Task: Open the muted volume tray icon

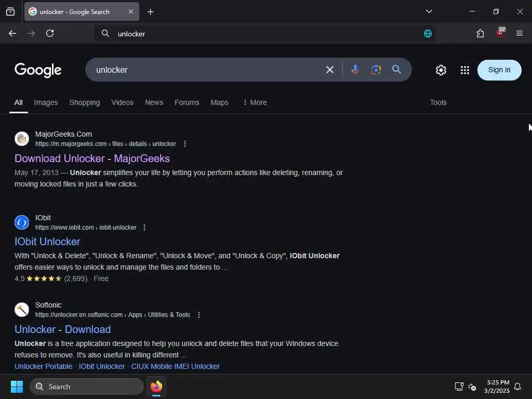Action: [x=472, y=387]
